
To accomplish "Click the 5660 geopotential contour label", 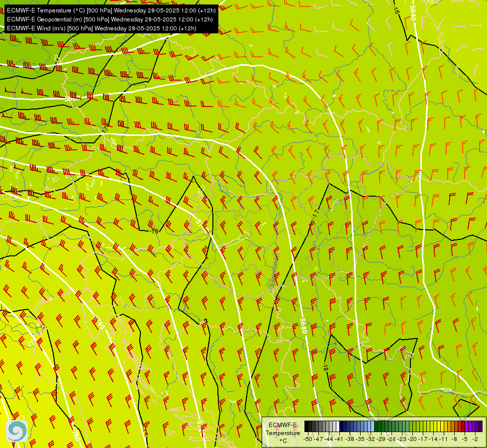I will coord(72,99).
